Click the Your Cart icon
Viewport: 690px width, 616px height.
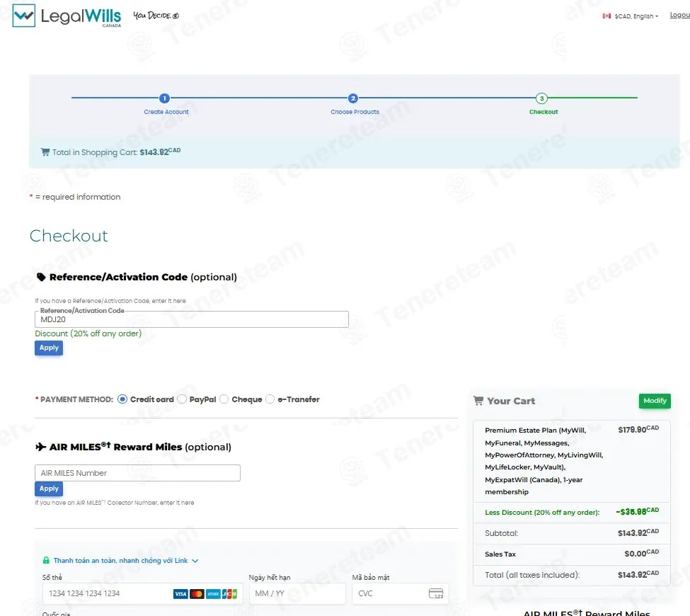(x=478, y=401)
